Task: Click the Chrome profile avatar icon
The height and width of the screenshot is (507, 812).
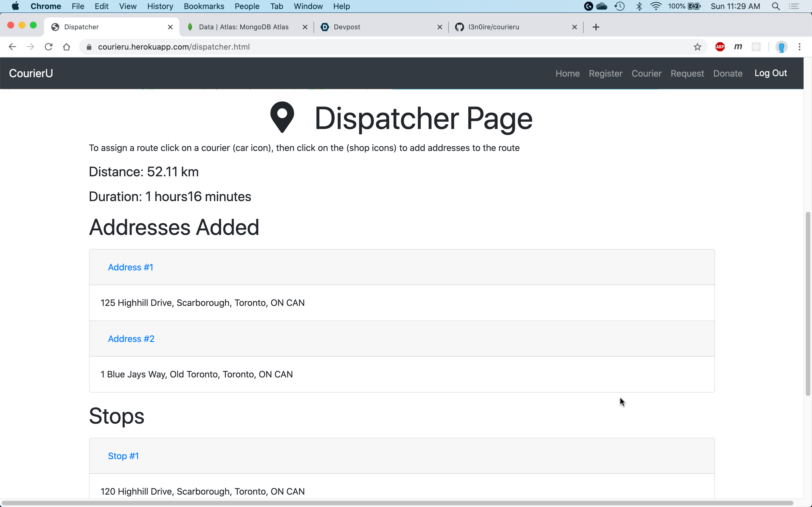Action: (781, 47)
